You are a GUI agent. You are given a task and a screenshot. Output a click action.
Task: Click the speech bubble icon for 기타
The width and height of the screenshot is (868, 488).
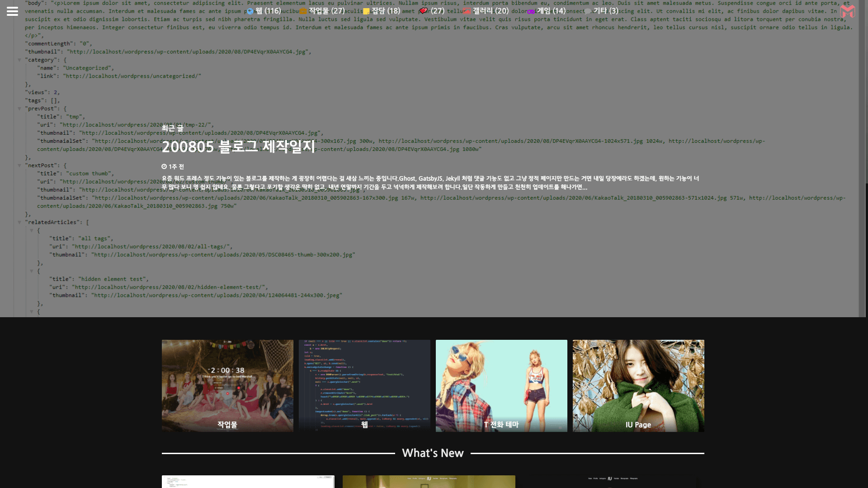(x=587, y=11)
